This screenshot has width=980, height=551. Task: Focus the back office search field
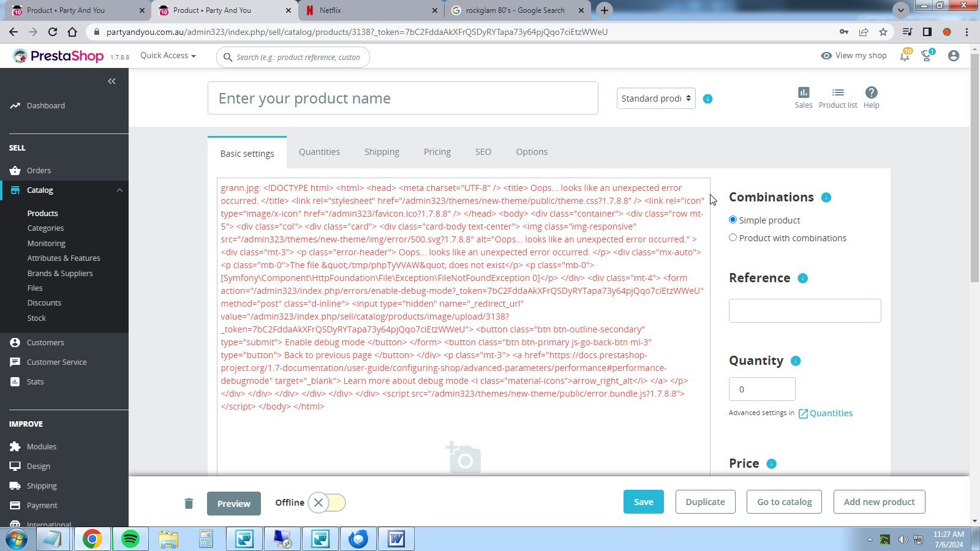point(293,57)
